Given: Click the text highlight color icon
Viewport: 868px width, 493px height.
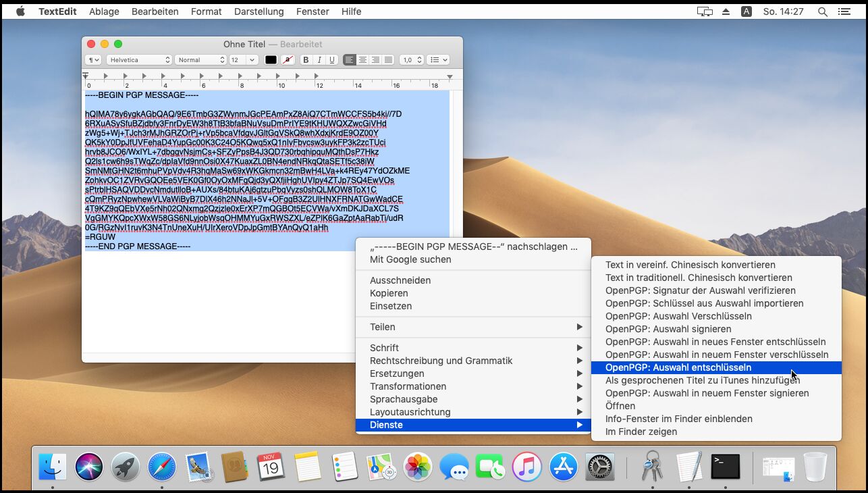Looking at the screenshot, I should [x=288, y=60].
